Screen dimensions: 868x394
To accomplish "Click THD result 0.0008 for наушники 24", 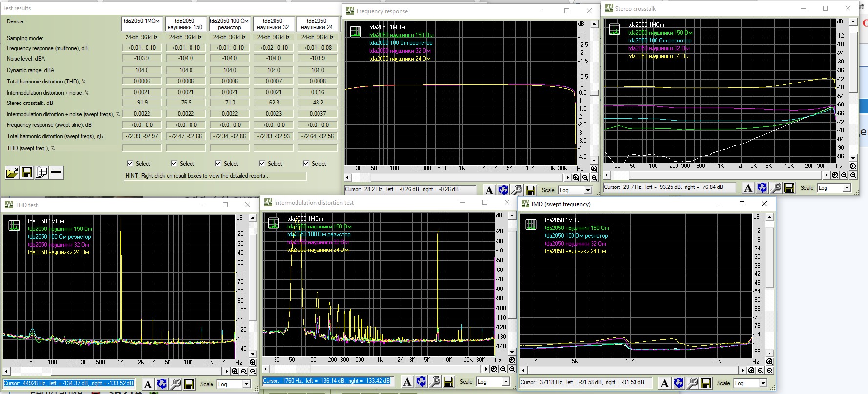I will pyautogui.click(x=318, y=81).
